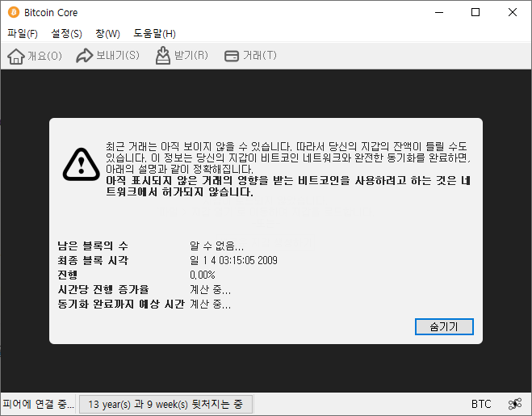Click the sync progress '13 year(s)' status bar

click(x=166, y=404)
